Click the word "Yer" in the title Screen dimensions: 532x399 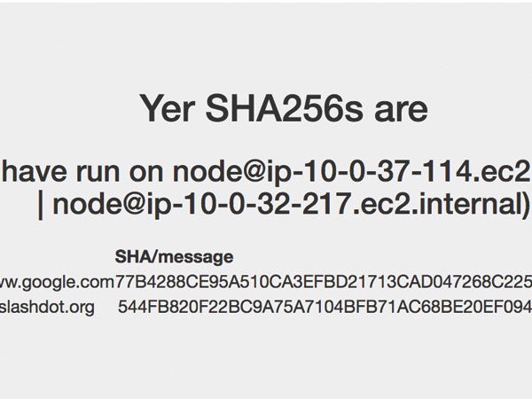168,108
